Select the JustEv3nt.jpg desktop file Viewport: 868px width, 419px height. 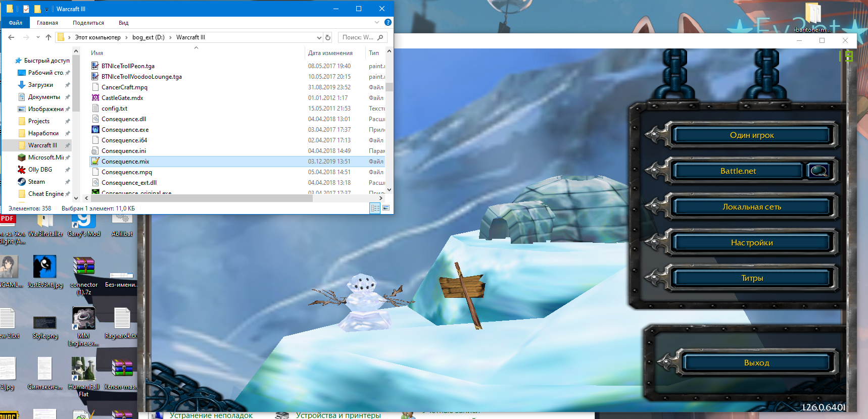coord(45,271)
